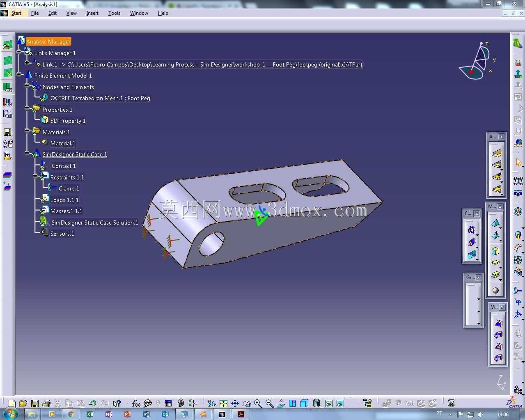Click the New document icon
The height and width of the screenshot is (420, 525).
click(12, 404)
